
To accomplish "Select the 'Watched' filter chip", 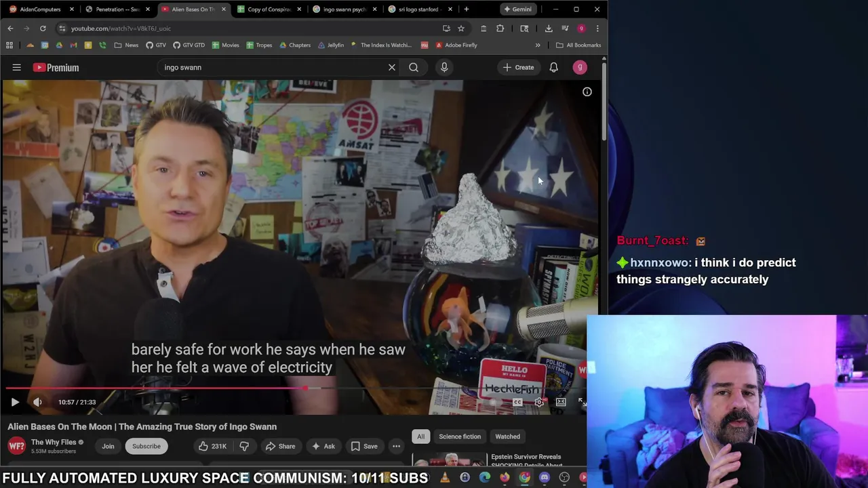I will [x=507, y=436].
